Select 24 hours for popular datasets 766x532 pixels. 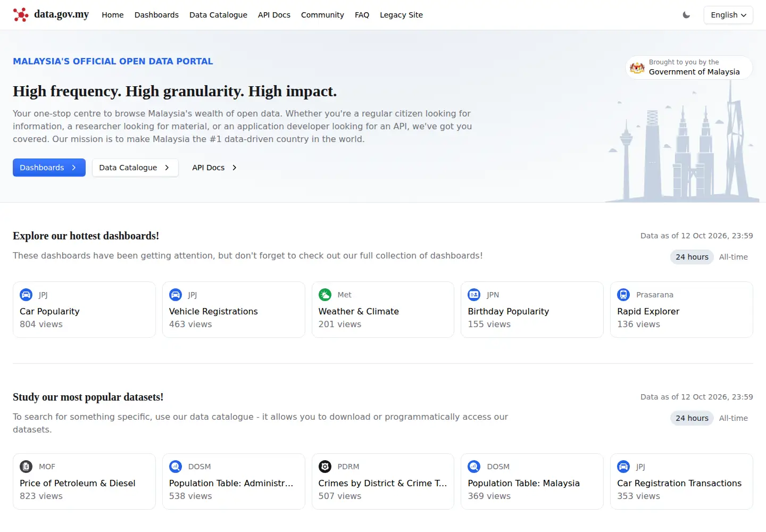(692, 418)
